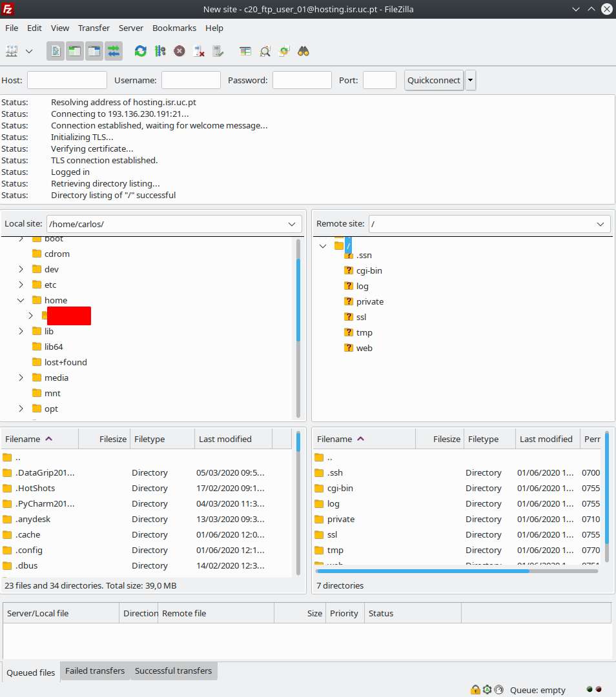
Task: Open the Bookmarks menu
Action: point(174,28)
